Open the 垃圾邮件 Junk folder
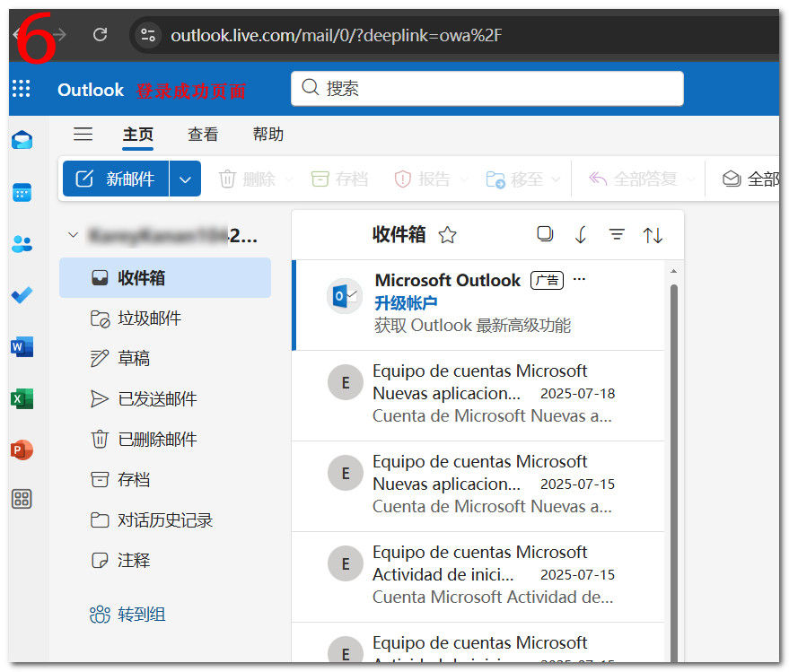This screenshot has height=672, width=789. [165, 319]
